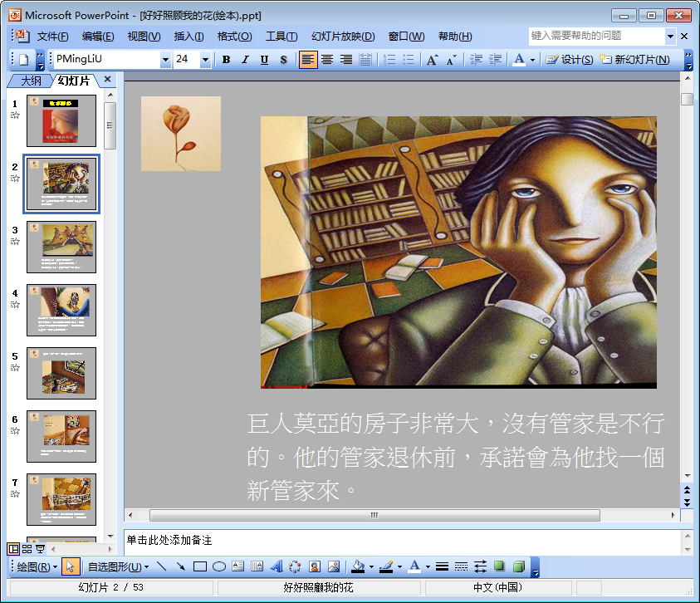Screen dimensions: 700x603
Task: Decrease font size
Action: click(452, 60)
